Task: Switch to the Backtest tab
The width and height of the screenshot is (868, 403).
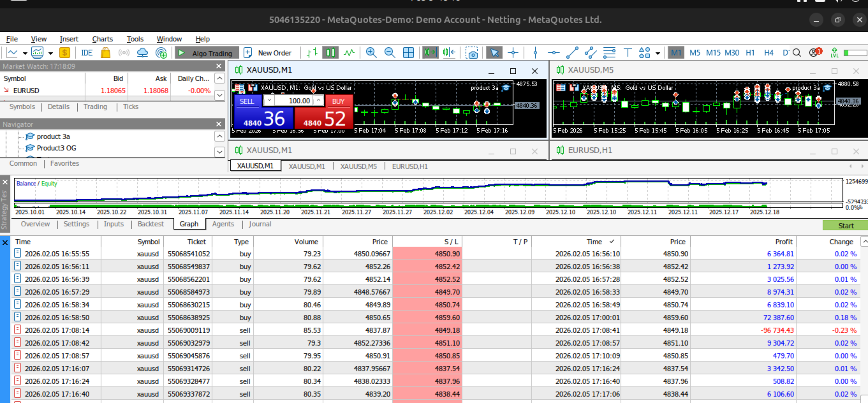Action: pyautogui.click(x=151, y=224)
